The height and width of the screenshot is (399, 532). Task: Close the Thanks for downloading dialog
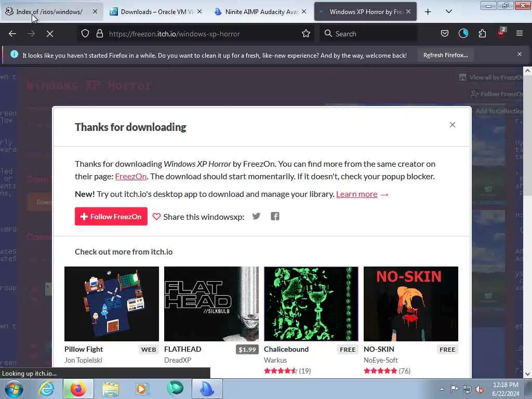[x=453, y=125]
